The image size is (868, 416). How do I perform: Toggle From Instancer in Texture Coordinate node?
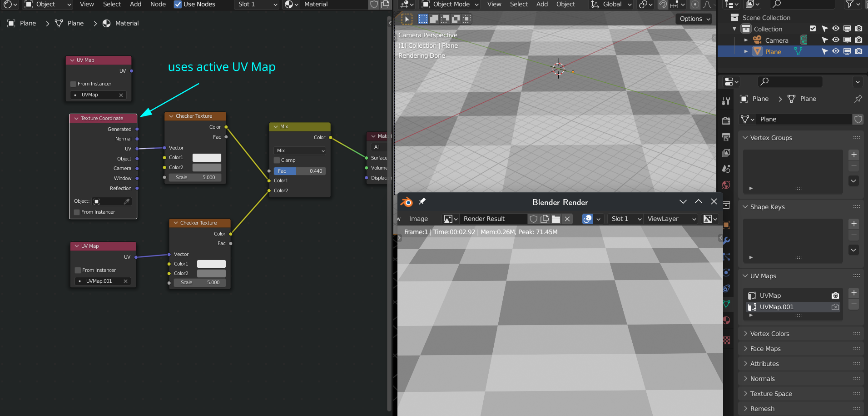click(77, 212)
